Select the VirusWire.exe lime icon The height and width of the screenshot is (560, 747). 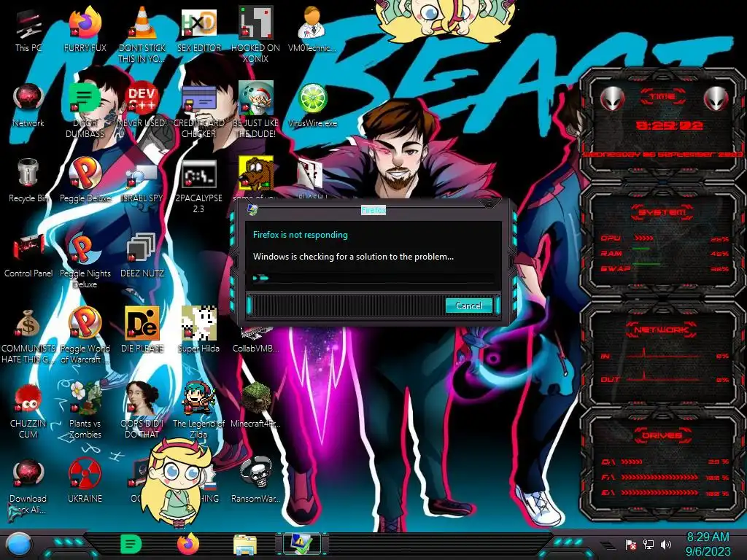312,105
